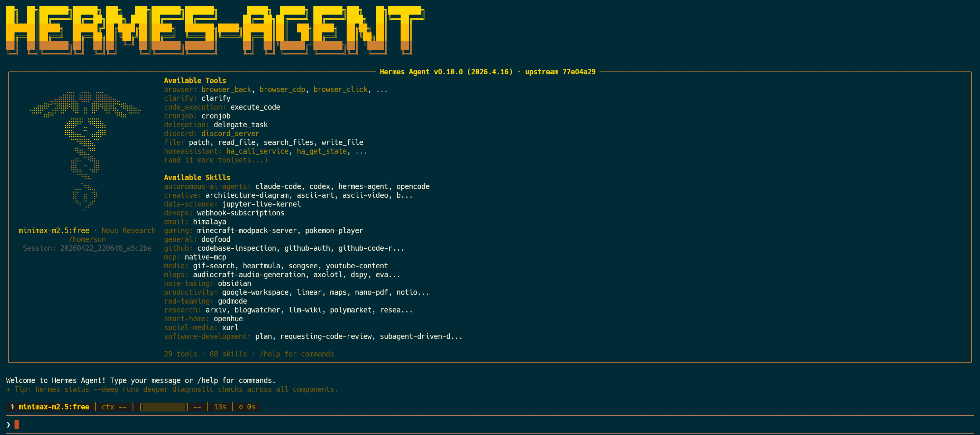Click the HERMES-AGENT pixel banner
This screenshot has width=980, height=435.
click(215, 30)
